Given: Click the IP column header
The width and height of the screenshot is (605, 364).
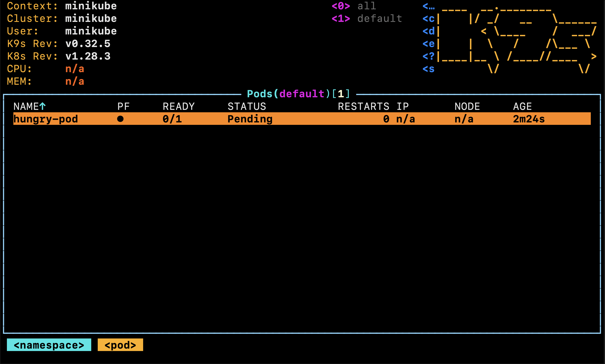Looking at the screenshot, I should pyautogui.click(x=403, y=106).
